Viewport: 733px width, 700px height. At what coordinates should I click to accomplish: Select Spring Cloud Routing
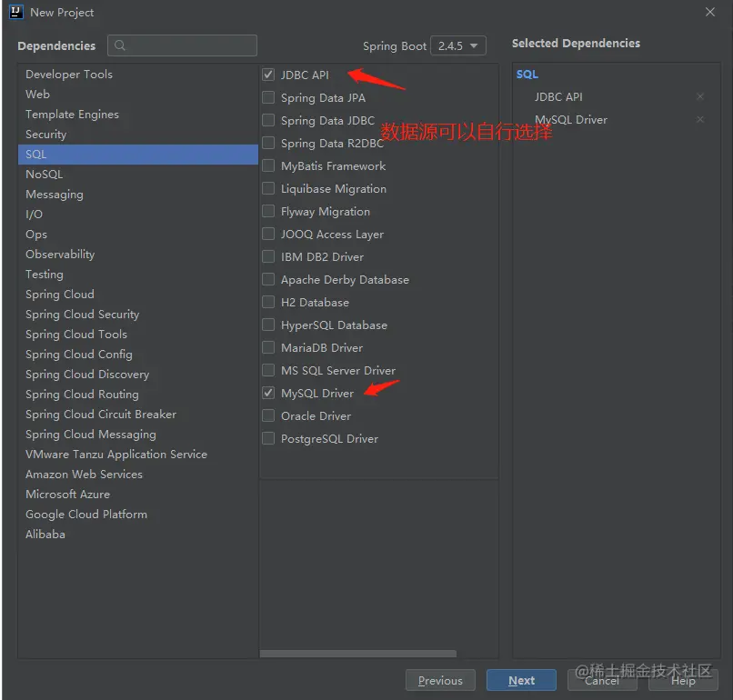138,395
